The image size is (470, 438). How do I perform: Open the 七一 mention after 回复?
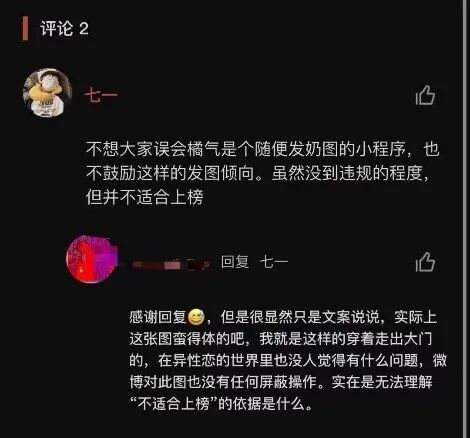(x=274, y=262)
